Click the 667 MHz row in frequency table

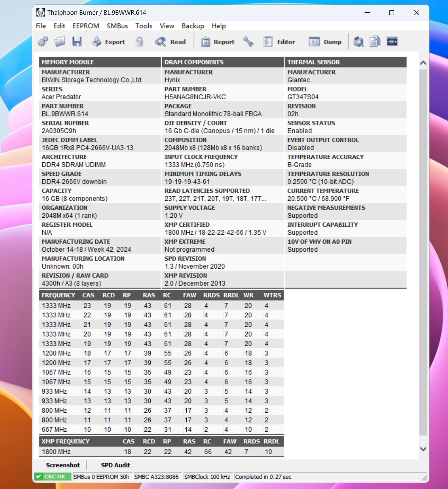click(x=161, y=429)
